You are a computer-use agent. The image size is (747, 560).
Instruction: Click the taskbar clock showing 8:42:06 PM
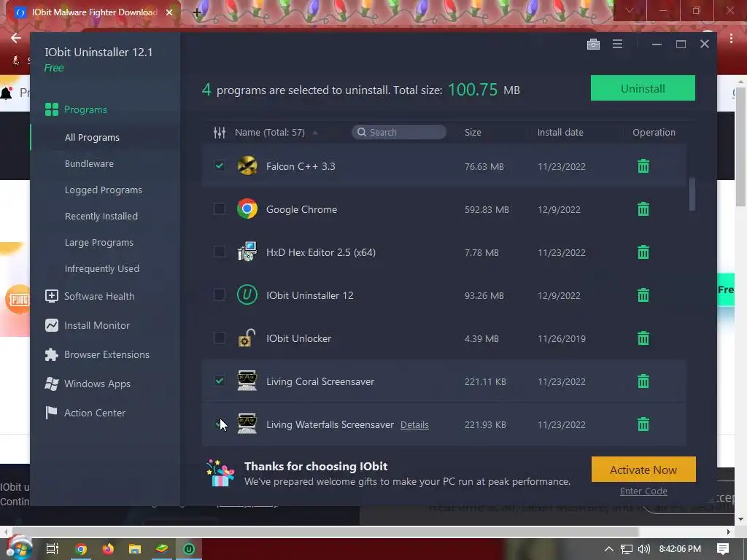tap(680, 549)
